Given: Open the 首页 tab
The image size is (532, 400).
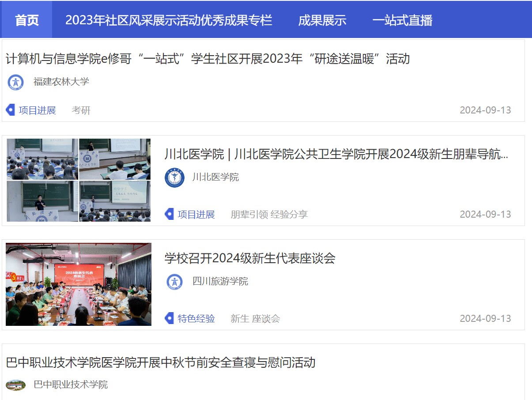Looking at the screenshot, I should click(x=27, y=20).
